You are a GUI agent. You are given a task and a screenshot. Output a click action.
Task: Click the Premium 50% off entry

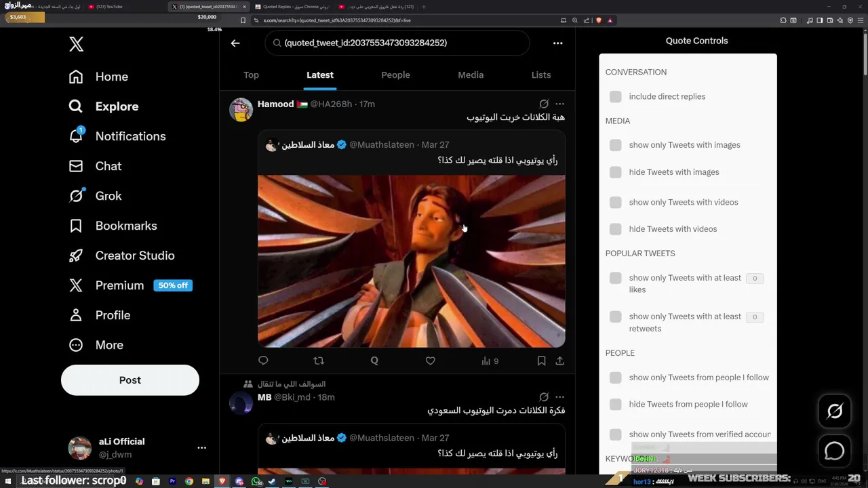(130, 285)
